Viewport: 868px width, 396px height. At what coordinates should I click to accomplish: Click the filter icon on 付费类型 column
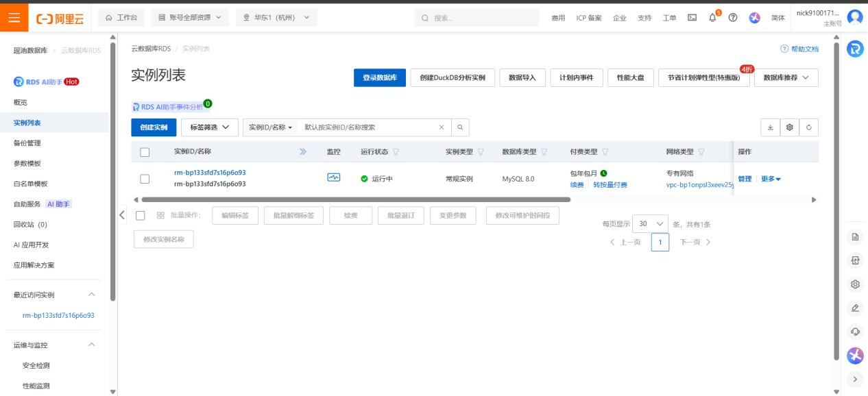(x=605, y=152)
